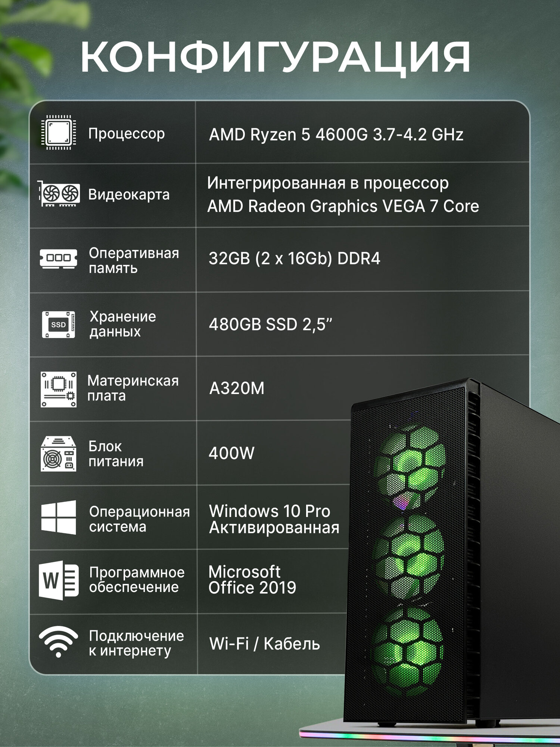
Task: Click the top green case fan
Action: [x=410, y=462]
